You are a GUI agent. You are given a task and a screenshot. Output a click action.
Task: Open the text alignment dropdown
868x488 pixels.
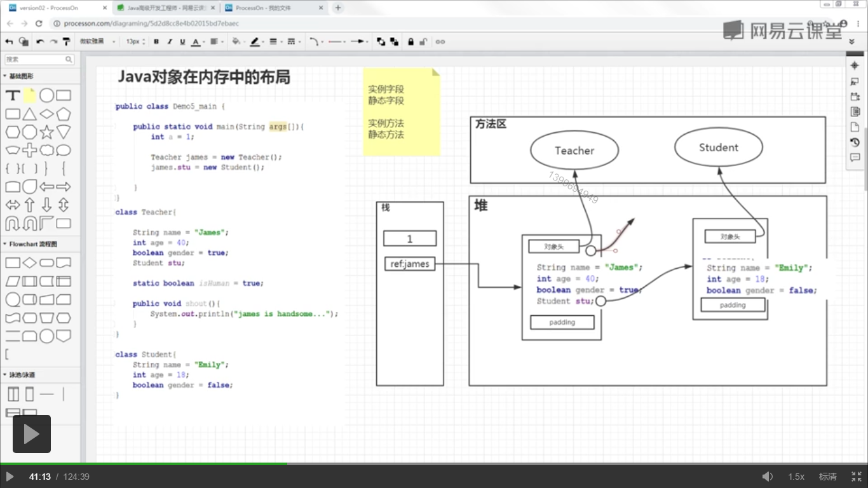pos(216,41)
